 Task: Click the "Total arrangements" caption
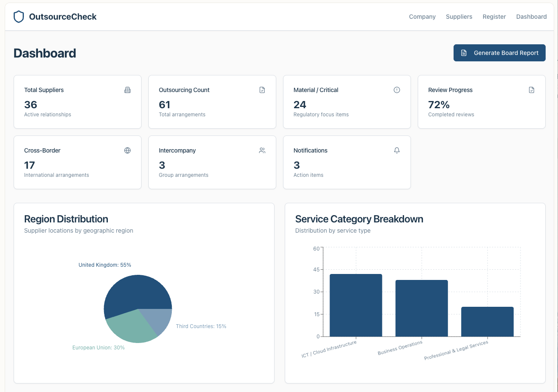pos(182,115)
